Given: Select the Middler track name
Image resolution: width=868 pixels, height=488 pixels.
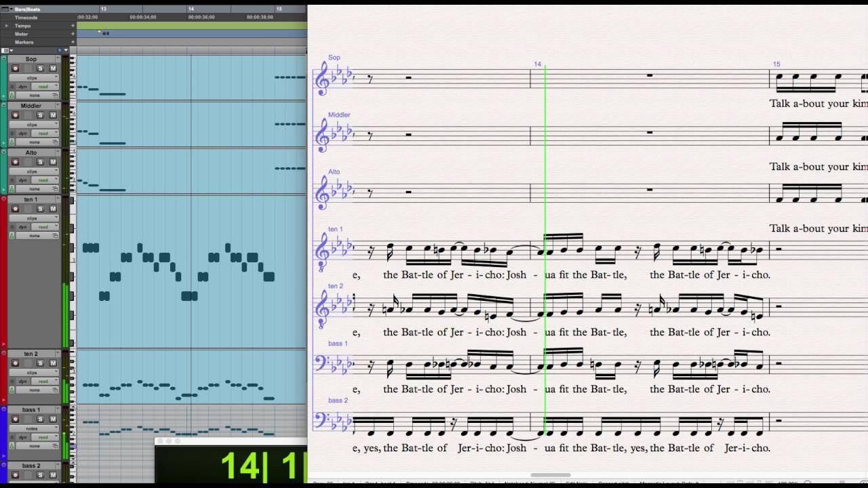Looking at the screenshot, I should point(31,106).
